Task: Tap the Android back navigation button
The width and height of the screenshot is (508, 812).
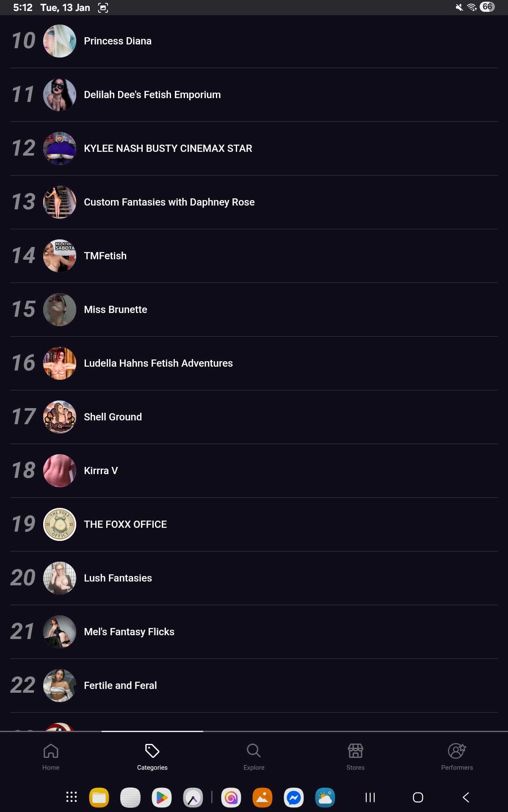Action: 466,798
